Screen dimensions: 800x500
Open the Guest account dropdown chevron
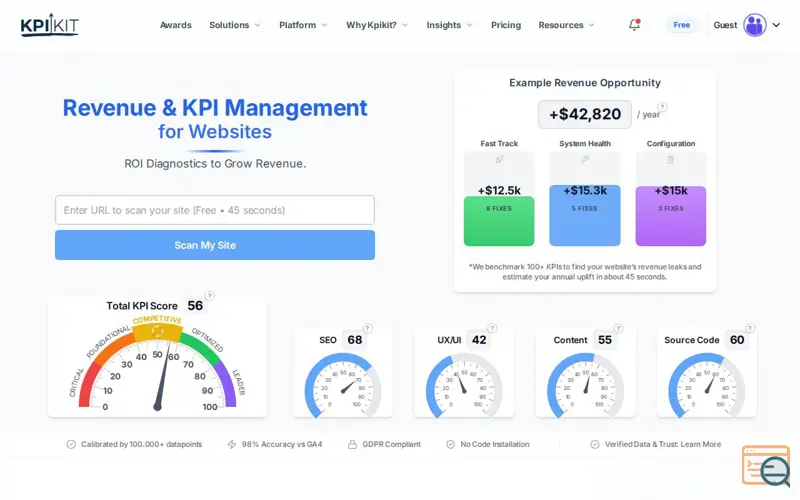(776, 25)
